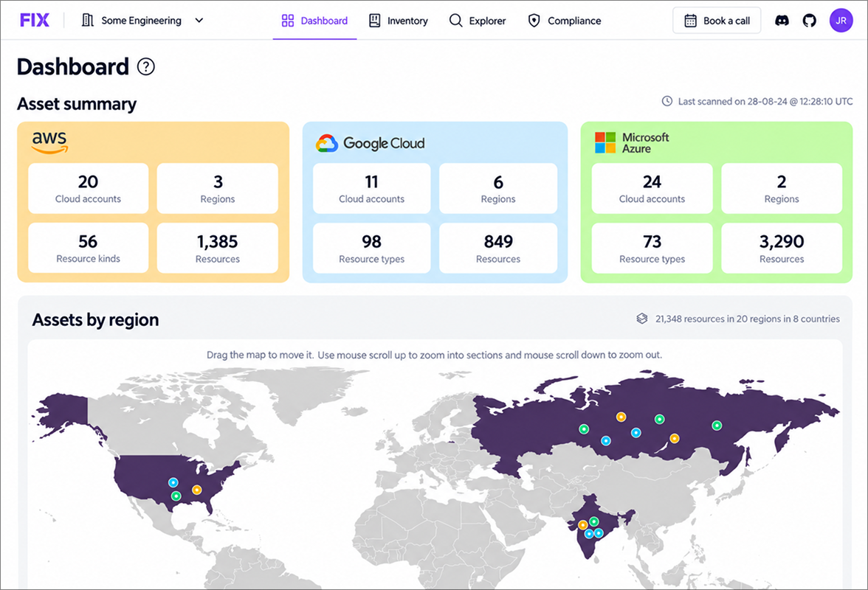This screenshot has width=868, height=590.
Task: Open the Dashboard tab
Action: coord(314,21)
